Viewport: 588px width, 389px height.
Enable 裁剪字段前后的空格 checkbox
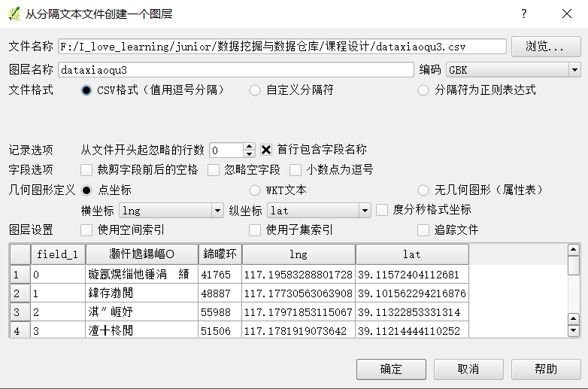point(86,170)
